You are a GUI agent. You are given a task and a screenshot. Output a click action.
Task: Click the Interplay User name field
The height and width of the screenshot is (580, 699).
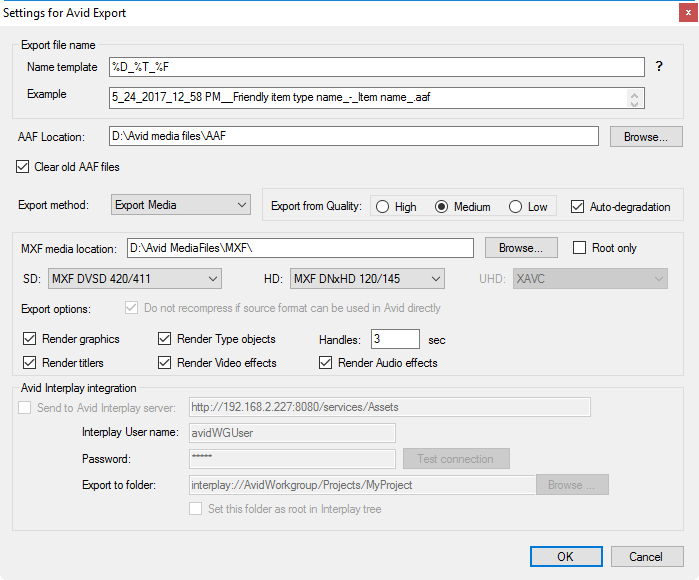tap(292, 433)
